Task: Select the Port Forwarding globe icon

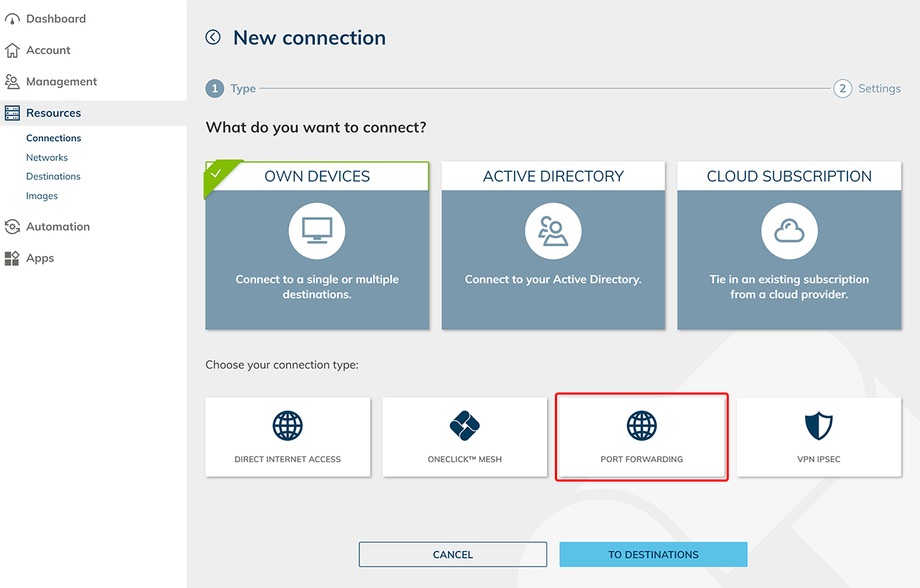Action: click(x=641, y=426)
